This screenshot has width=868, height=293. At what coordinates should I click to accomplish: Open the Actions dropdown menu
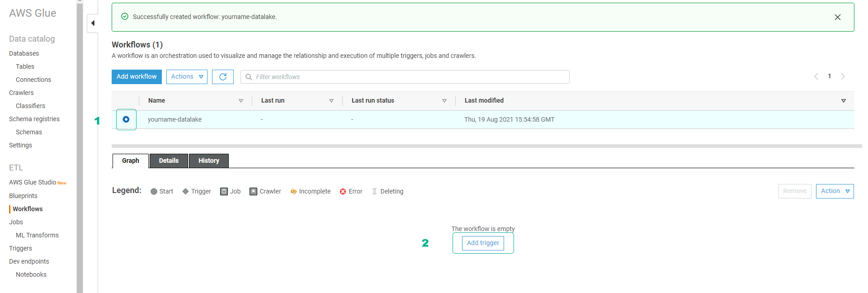[x=187, y=77]
